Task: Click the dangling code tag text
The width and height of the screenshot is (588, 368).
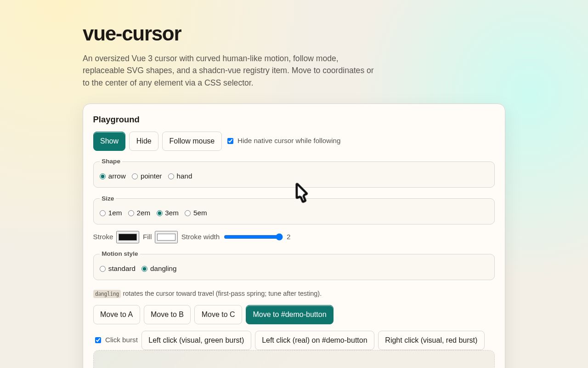Action: tap(107, 294)
